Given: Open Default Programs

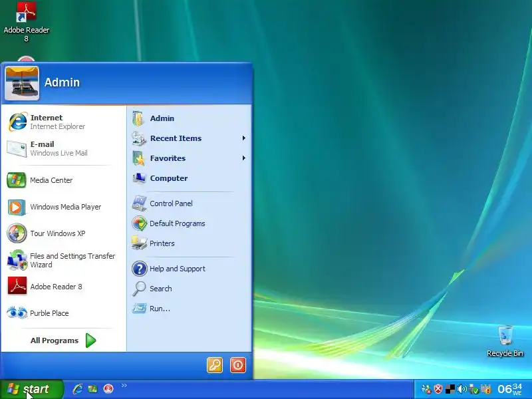Looking at the screenshot, I should [x=189, y=223].
